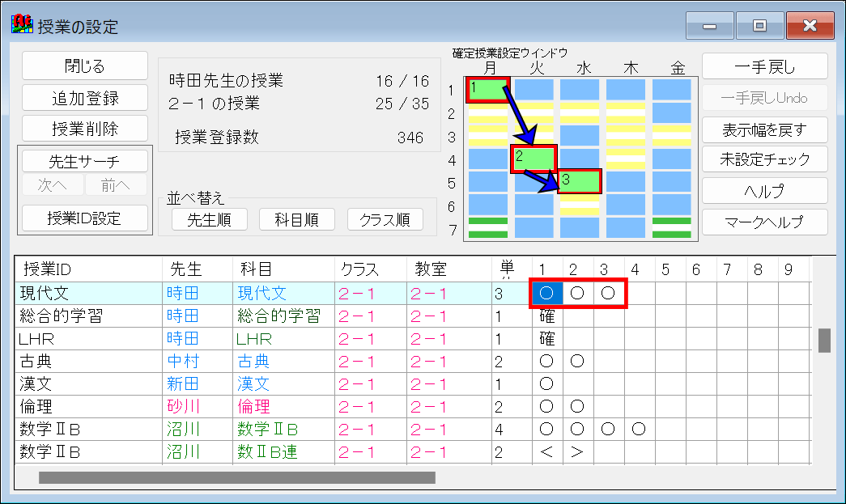Click the 確 mark on the LHR row
Image resolution: width=846 pixels, height=504 pixels.
coord(546,339)
